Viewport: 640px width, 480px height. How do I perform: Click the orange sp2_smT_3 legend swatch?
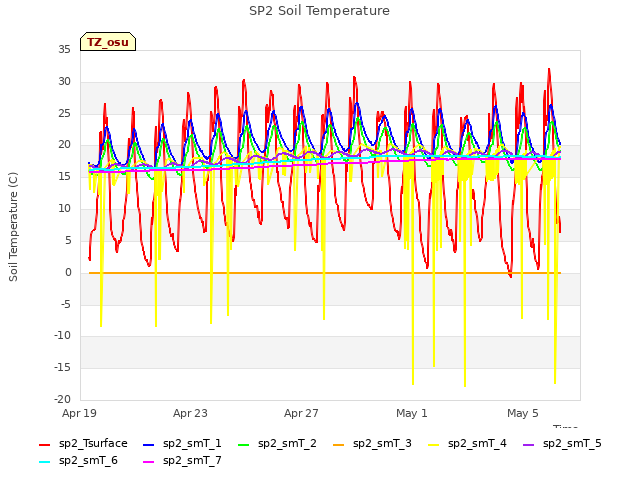(x=339, y=444)
